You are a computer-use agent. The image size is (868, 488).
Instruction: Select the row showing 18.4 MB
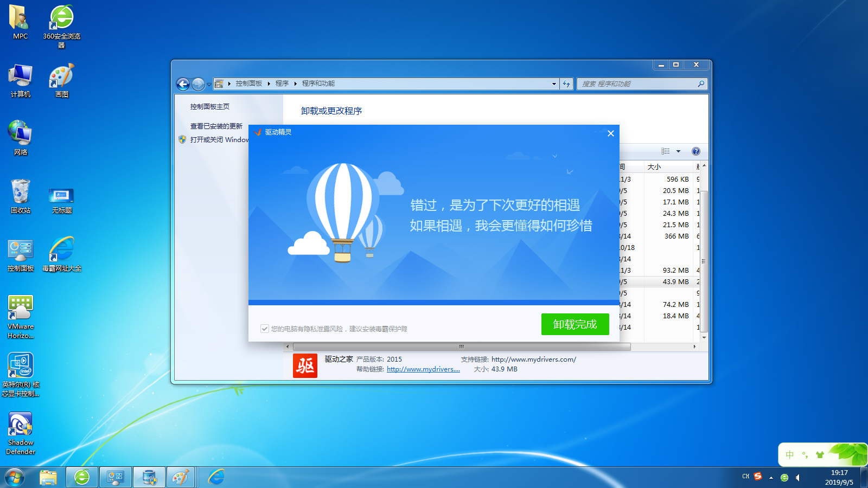point(659,316)
